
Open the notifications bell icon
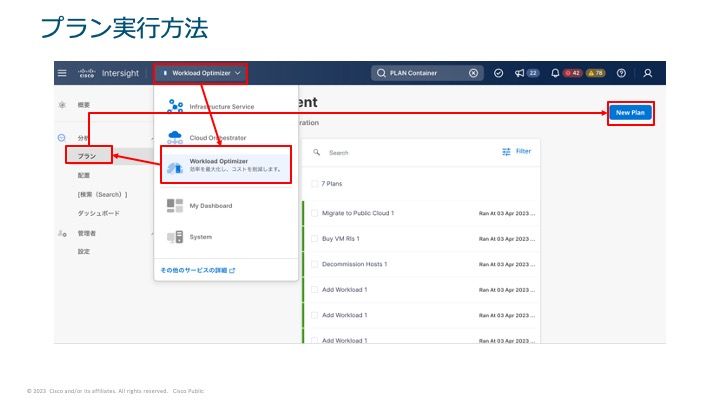[555, 73]
